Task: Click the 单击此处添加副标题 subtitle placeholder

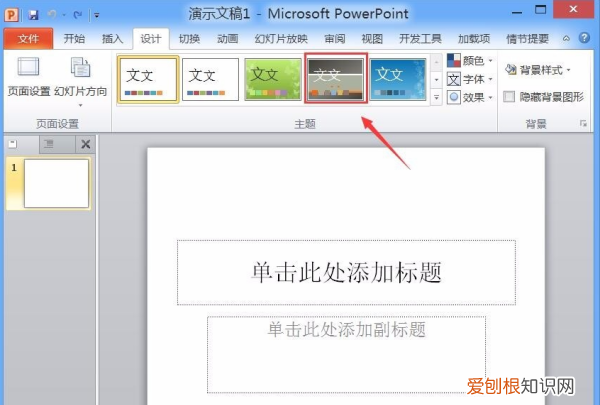Action: (346, 354)
